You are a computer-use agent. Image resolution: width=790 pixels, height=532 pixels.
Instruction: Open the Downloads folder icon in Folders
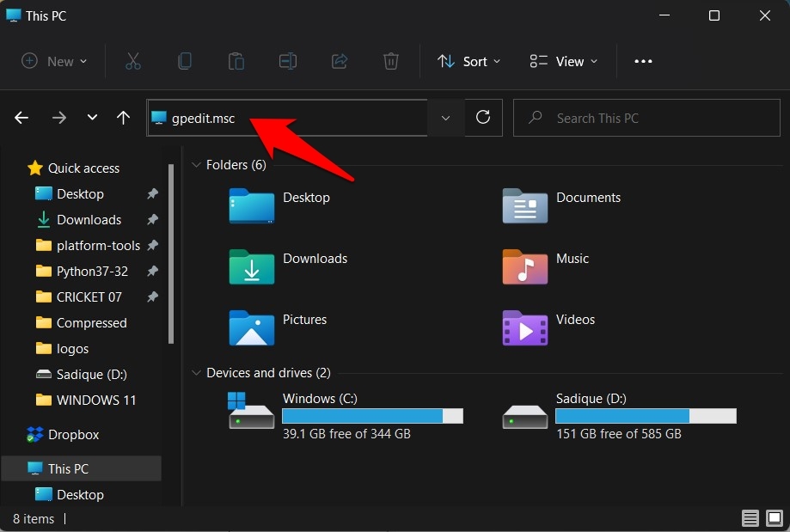point(251,267)
